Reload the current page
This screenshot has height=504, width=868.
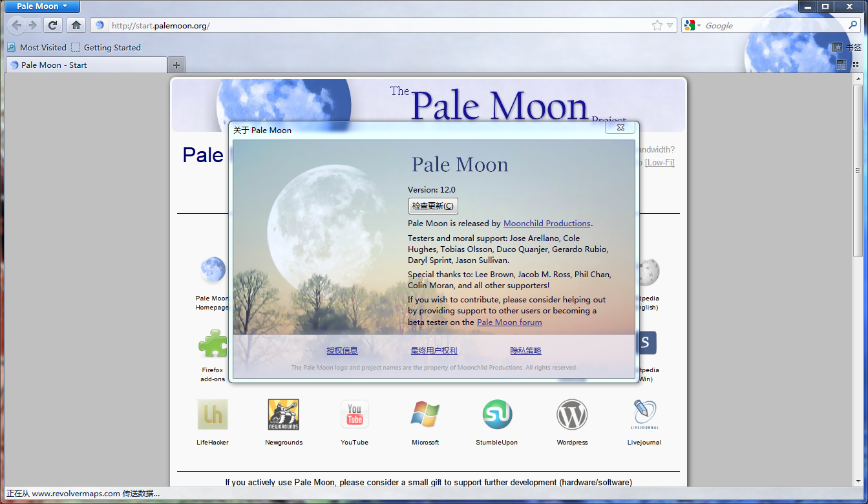pos(53,25)
